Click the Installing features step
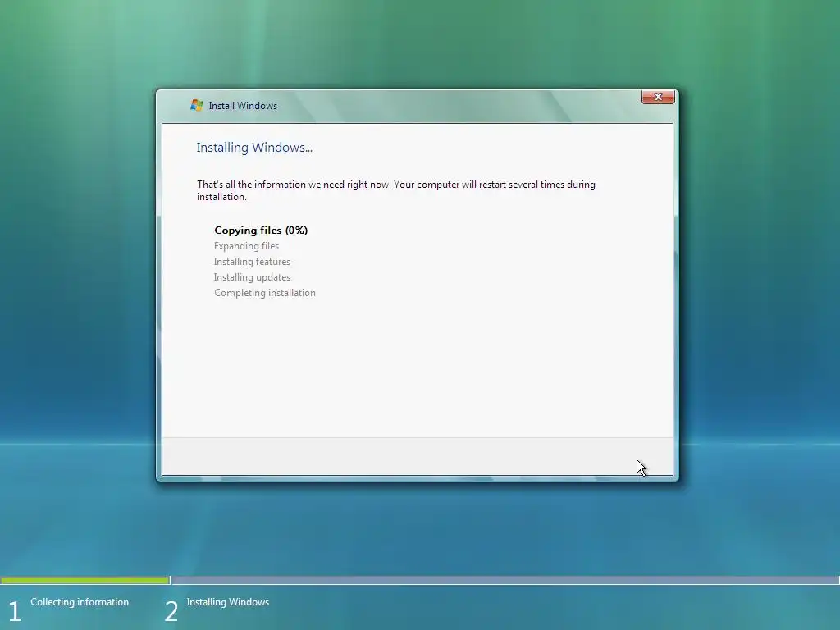The height and width of the screenshot is (630, 840). coord(252,262)
